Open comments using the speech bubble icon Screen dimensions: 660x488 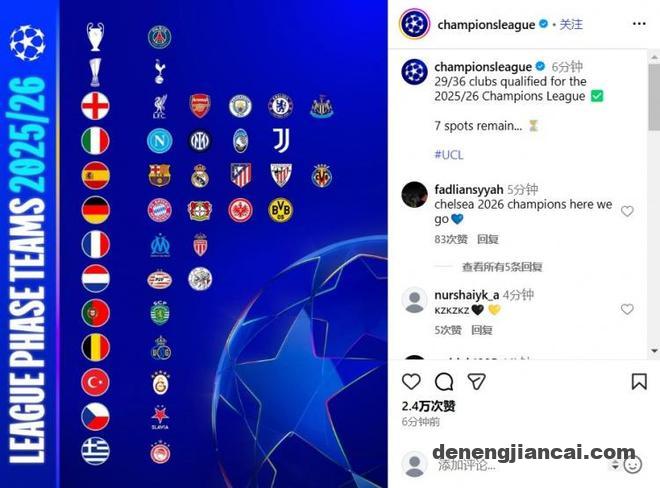[x=444, y=382]
